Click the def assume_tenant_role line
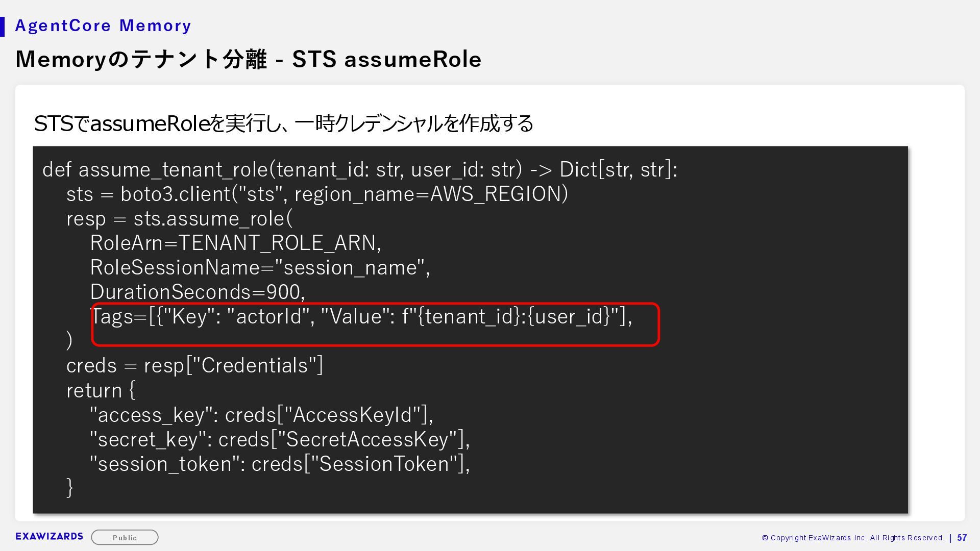 coord(359,169)
